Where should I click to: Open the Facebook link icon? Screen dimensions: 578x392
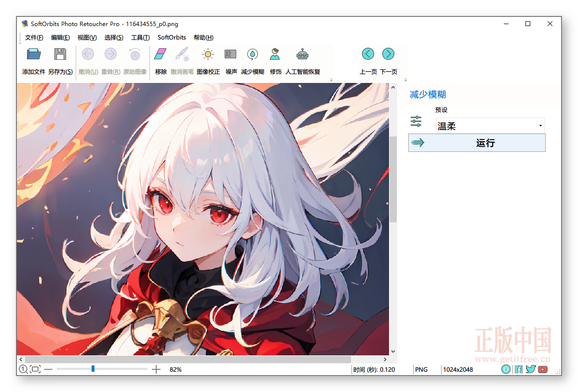(x=518, y=369)
